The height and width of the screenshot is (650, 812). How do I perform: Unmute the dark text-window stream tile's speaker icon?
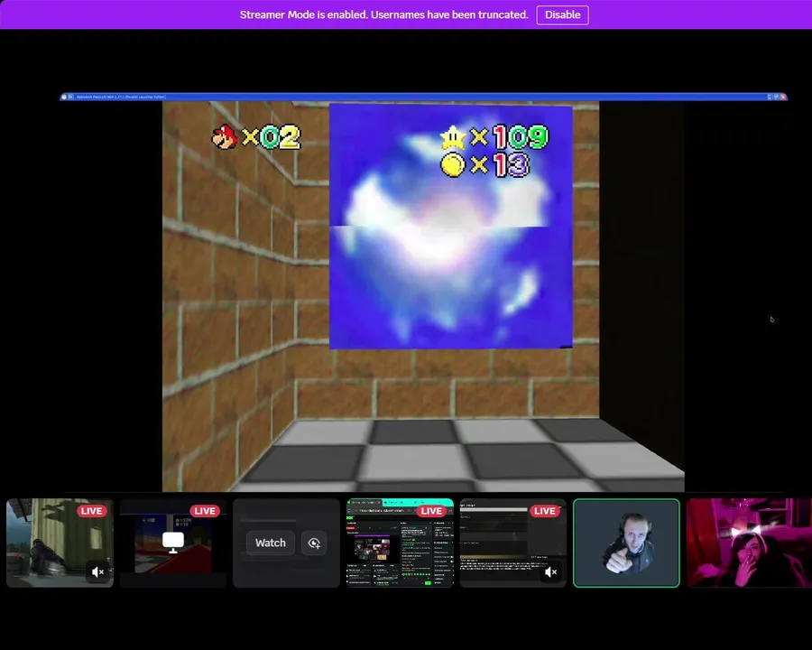click(551, 571)
